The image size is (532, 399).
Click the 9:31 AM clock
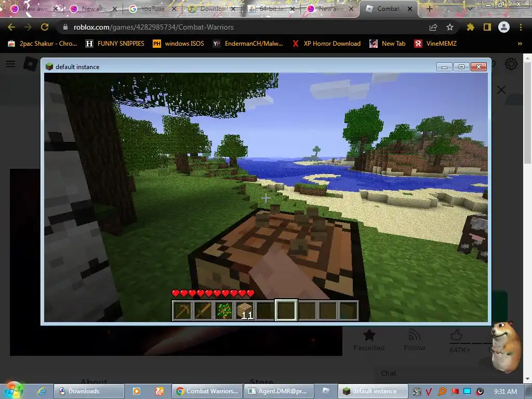506,392
